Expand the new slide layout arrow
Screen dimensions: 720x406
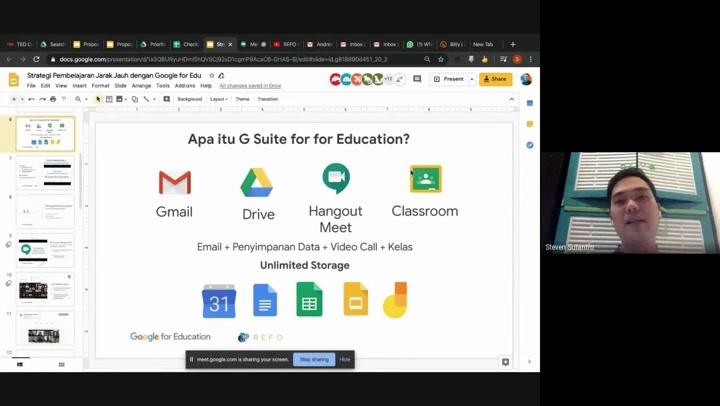(22, 99)
